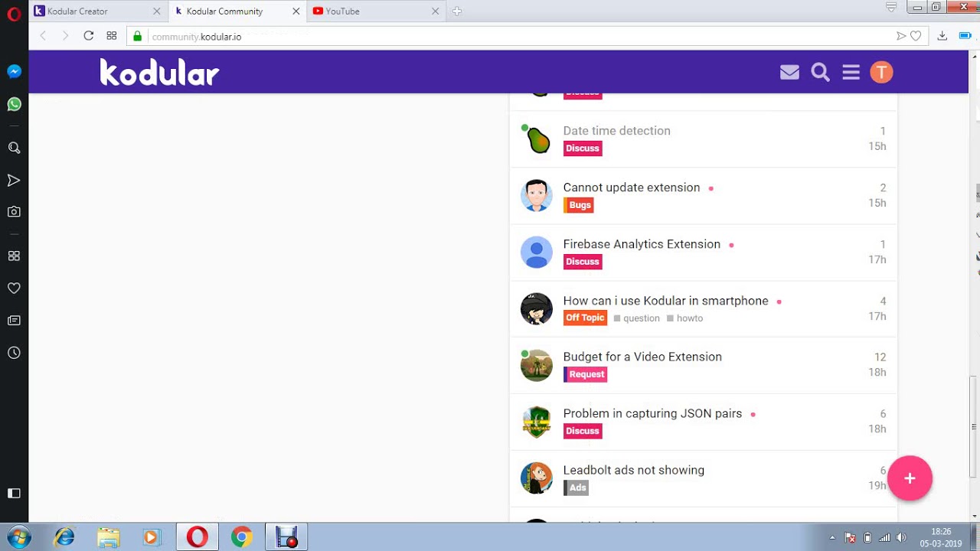Viewport: 980px width, 551px height.
Task: Show hidden system tray icons
Action: click(832, 537)
